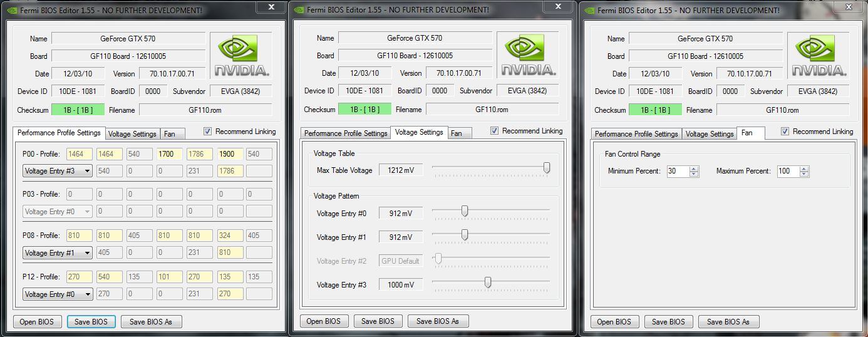Click the Voltage Entry #3 1000 mV value
The image size is (868, 337).
(400, 285)
